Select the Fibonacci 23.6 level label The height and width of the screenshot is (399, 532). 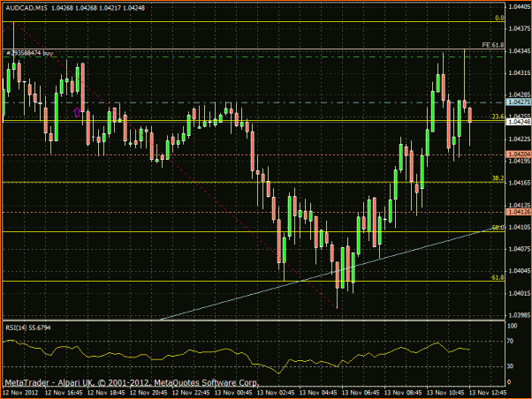(x=498, y=117)
